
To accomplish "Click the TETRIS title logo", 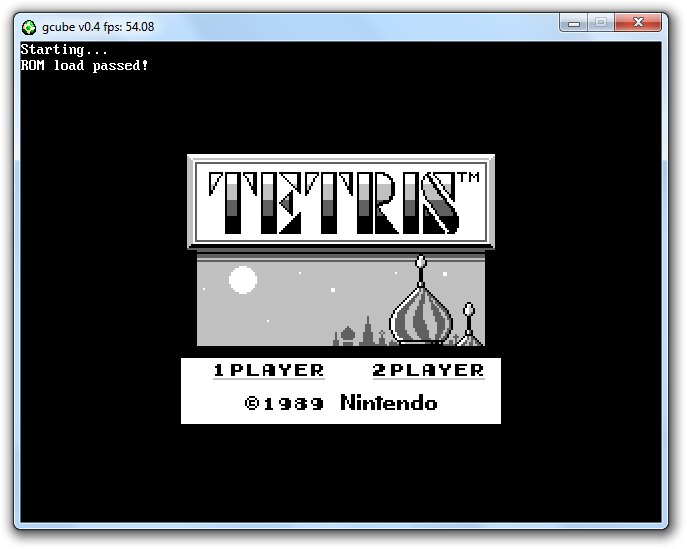I will coord(341,202).
